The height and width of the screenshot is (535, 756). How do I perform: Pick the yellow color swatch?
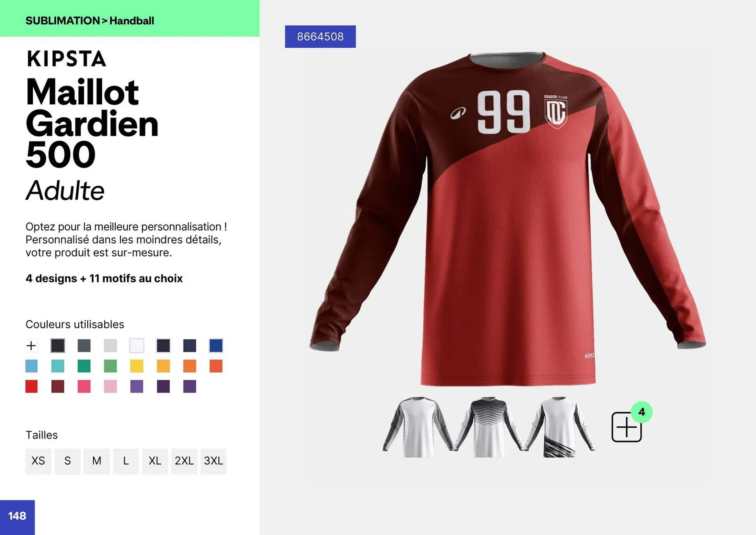[137, 366]
